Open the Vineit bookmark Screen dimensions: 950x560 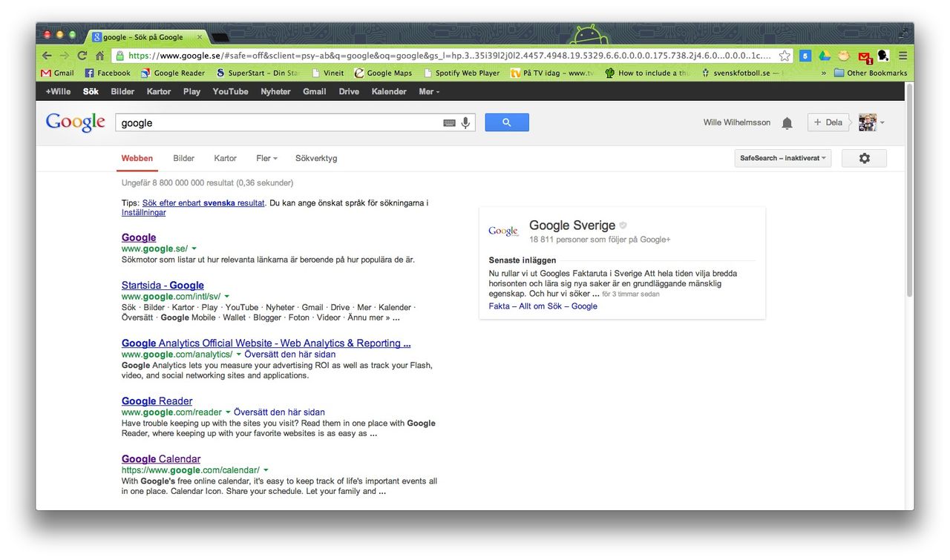[327, 73]
